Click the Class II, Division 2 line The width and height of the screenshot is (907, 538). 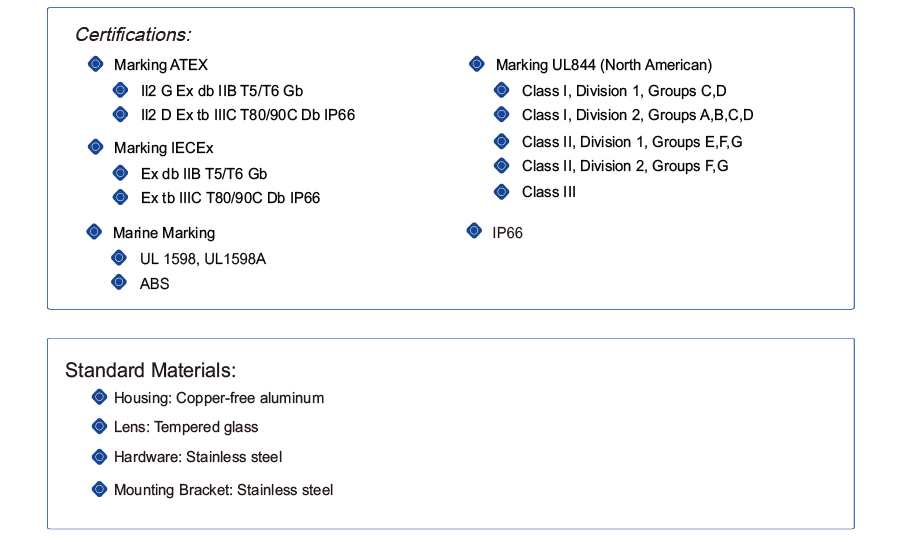click(625, 165)
